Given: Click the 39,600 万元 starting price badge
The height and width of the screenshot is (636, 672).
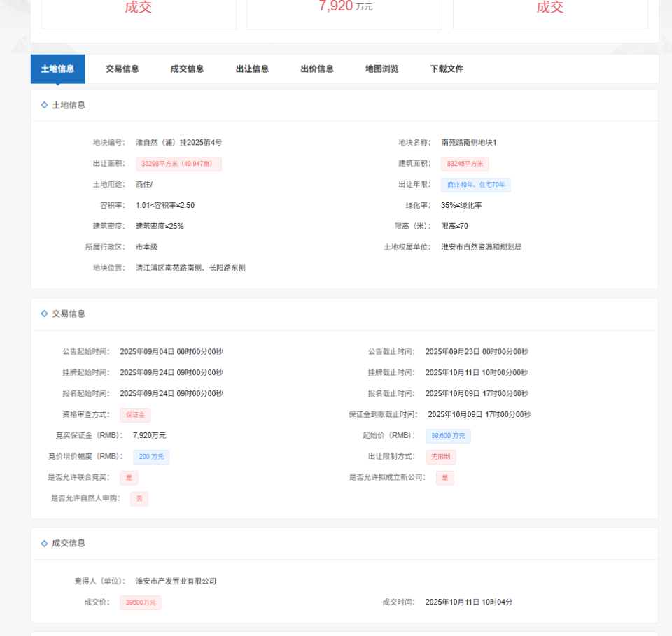Looking at the screenshot, I should tap(448, 435).
